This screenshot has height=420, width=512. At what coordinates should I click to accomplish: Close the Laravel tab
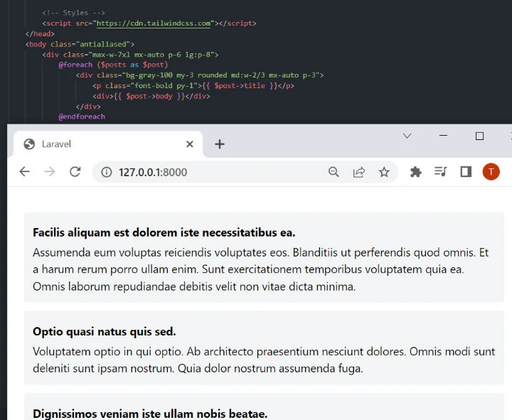[x=189, y=144]
